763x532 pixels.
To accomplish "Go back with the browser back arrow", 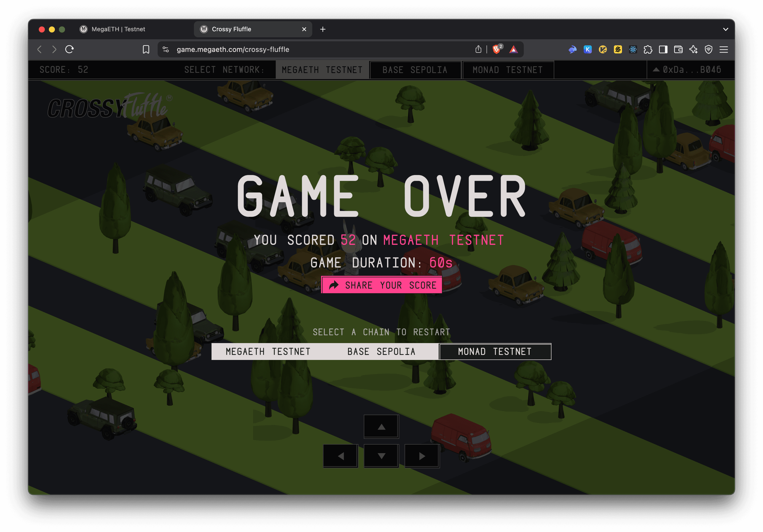I will [40, 50].
